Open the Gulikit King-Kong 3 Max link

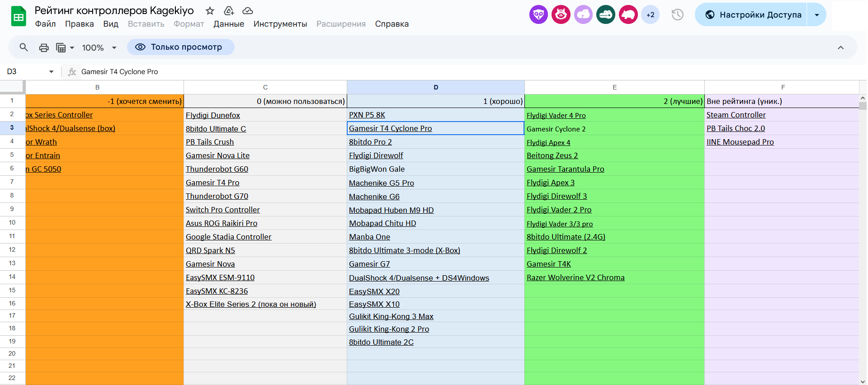coord(391,316)
